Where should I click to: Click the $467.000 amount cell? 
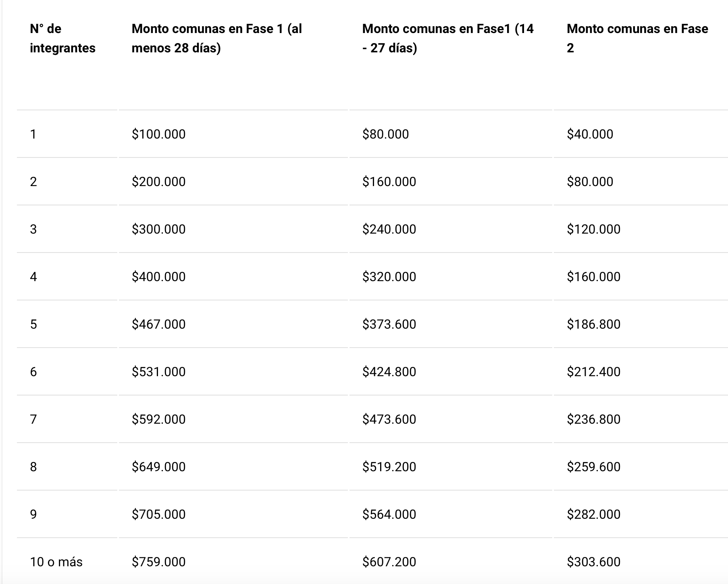(158, 324)
